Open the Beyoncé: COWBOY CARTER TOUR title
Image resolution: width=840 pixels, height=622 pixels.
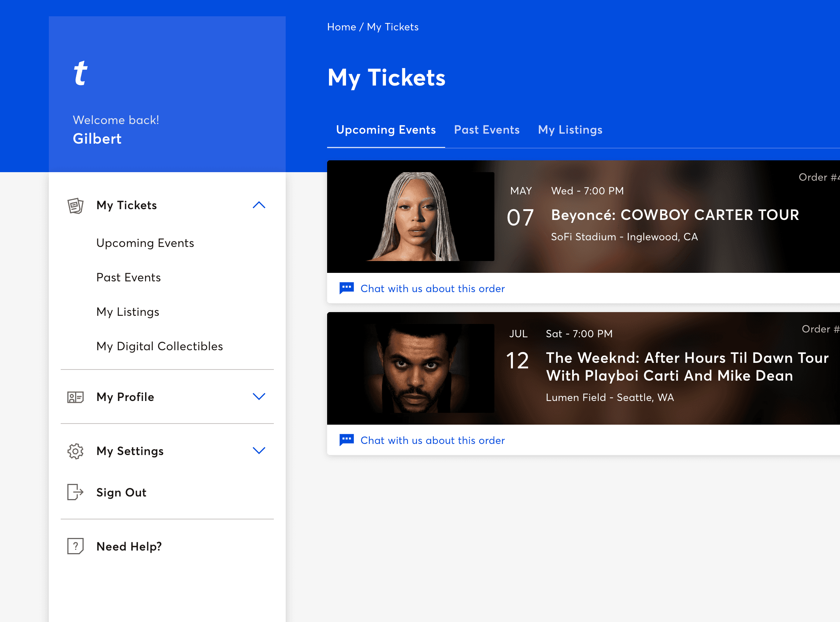pos(675,215)
